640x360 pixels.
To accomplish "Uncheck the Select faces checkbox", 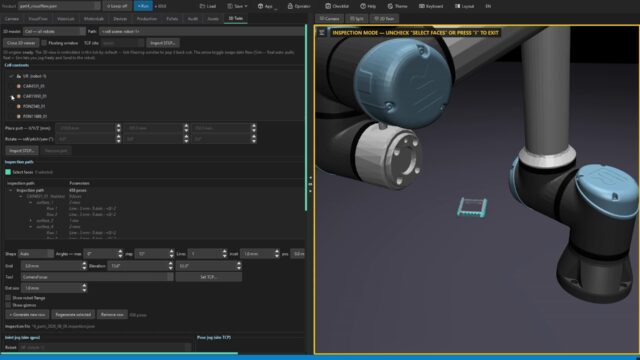I will (x=8, y=172).
